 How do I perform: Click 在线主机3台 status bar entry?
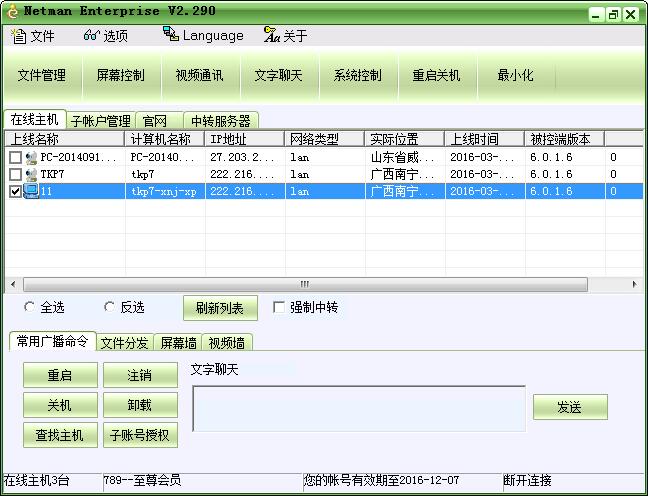pos(36,481)
